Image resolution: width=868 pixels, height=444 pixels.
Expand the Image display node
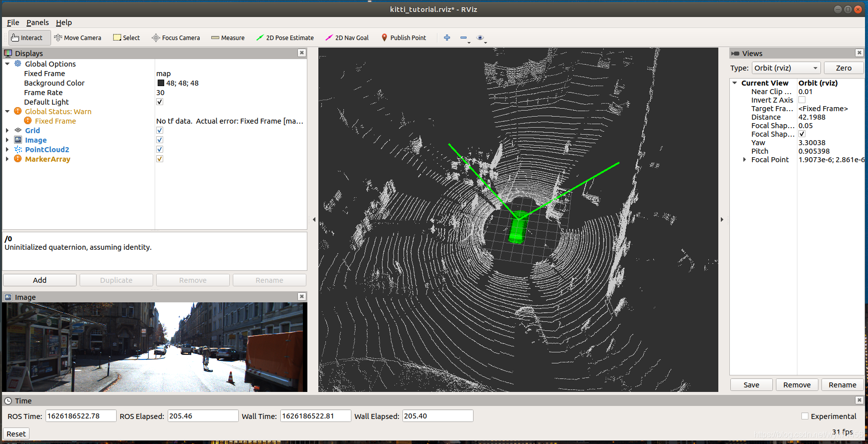[8, 140]
